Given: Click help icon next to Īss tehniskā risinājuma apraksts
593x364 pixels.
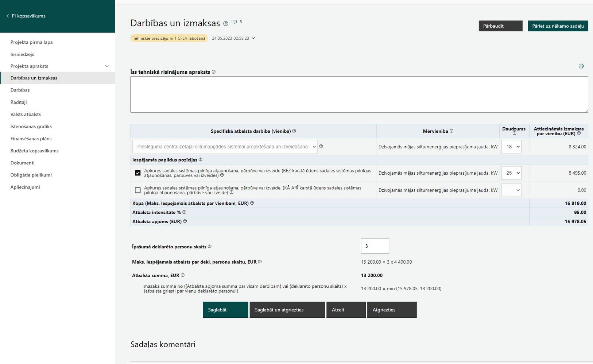Looking at the screenshot, I should point(214,72).
